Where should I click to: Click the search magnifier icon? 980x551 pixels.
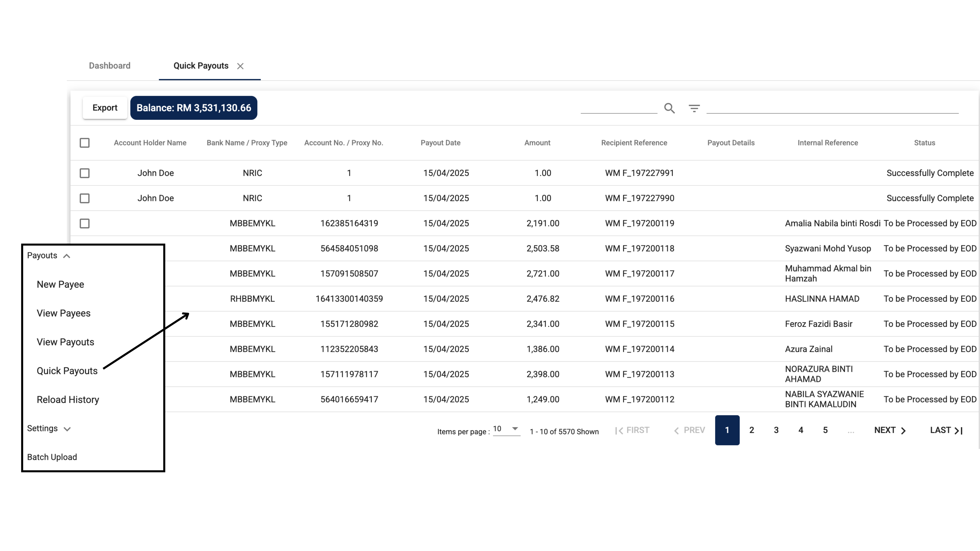click(x=669, y=108)
